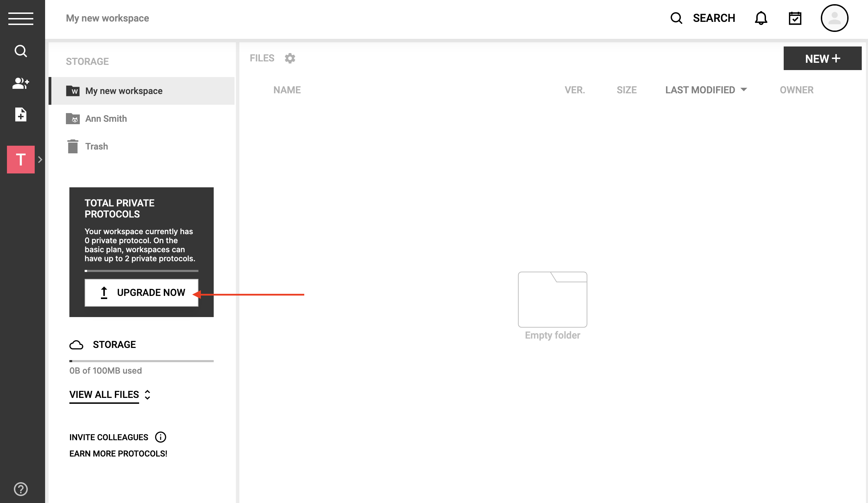
Task: Expand View All Files toggle arrows
Action: coord(147,395)
